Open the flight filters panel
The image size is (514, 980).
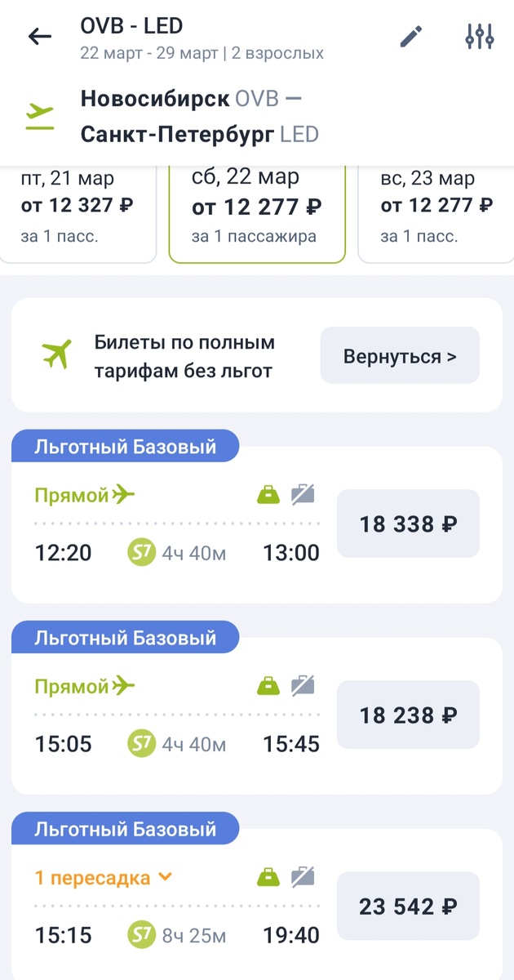tap(480, 36)
